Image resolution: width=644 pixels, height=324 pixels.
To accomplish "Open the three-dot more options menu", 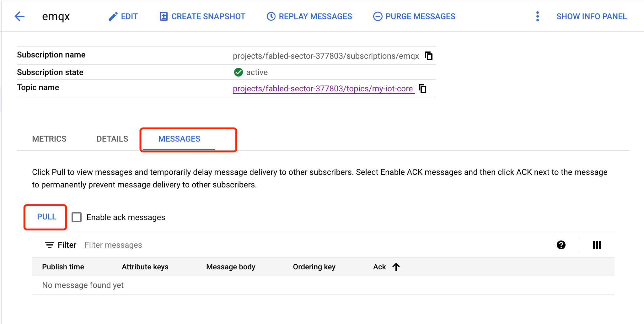I will pyautogui.click(x=537, y=16).
